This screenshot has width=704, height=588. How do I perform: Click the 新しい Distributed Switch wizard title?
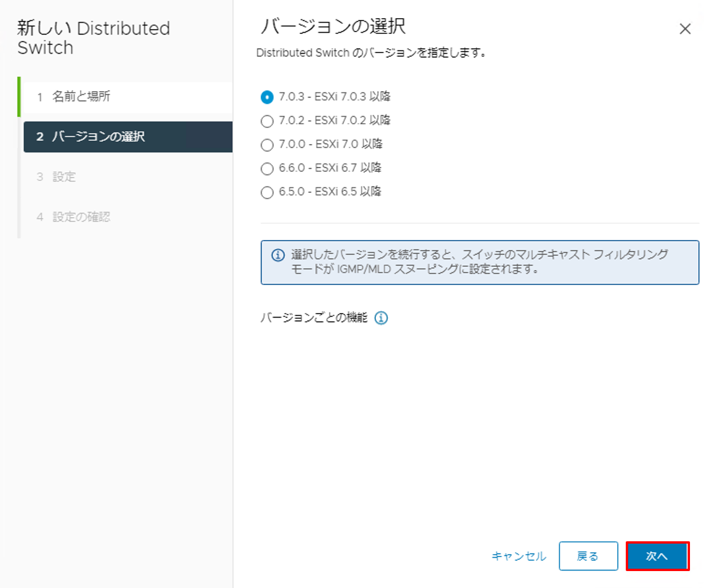(x=93, y=38)
